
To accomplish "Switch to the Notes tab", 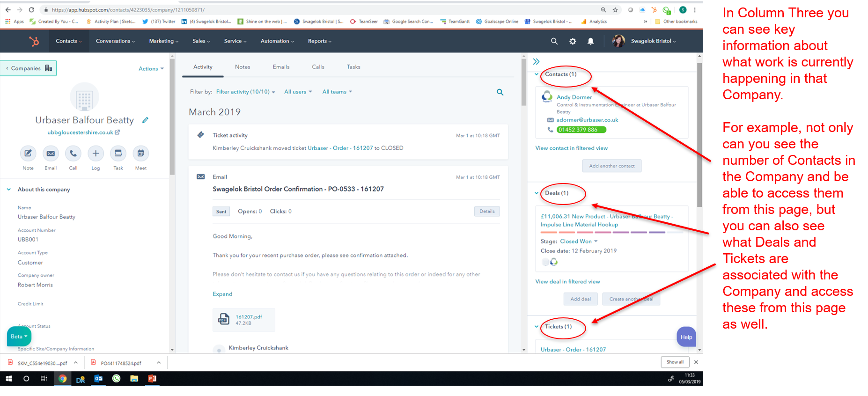I will tap(243, 67).
